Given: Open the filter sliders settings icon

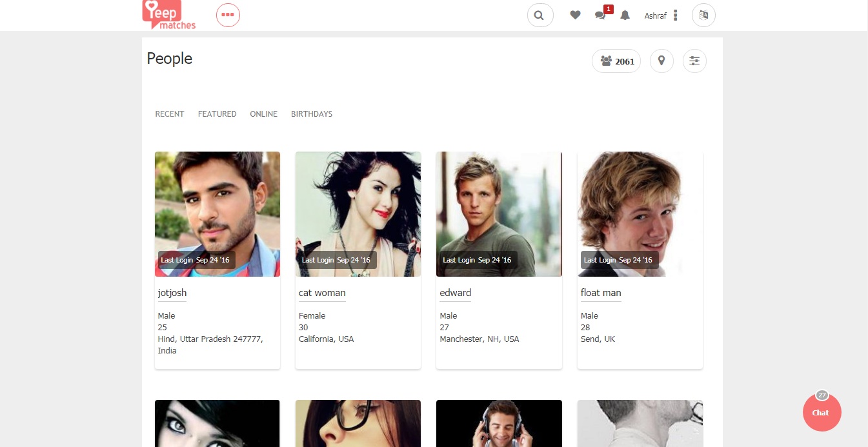Looking at the screenshot, I should pos(694,61).
